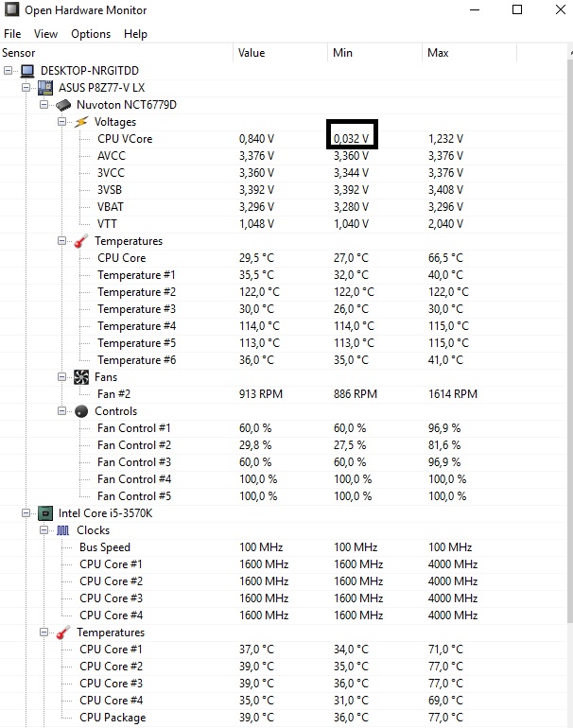Click the Fans fan icon
The width and height of the screenshot is (573, 728).
[81, 377]
